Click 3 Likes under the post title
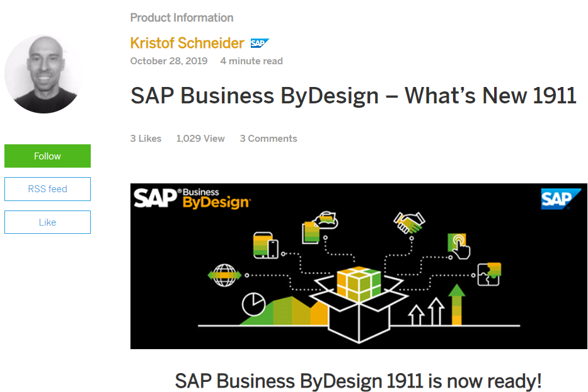588x392 pixels. 146,138
